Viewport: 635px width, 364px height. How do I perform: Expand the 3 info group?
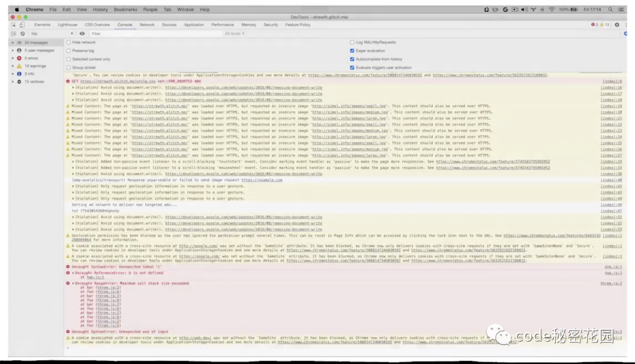tap(12, 74)
